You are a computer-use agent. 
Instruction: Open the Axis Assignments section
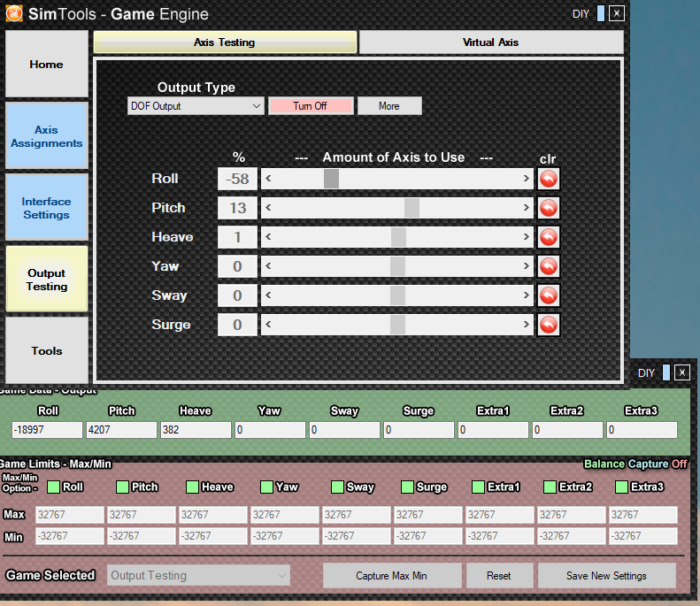46,136
